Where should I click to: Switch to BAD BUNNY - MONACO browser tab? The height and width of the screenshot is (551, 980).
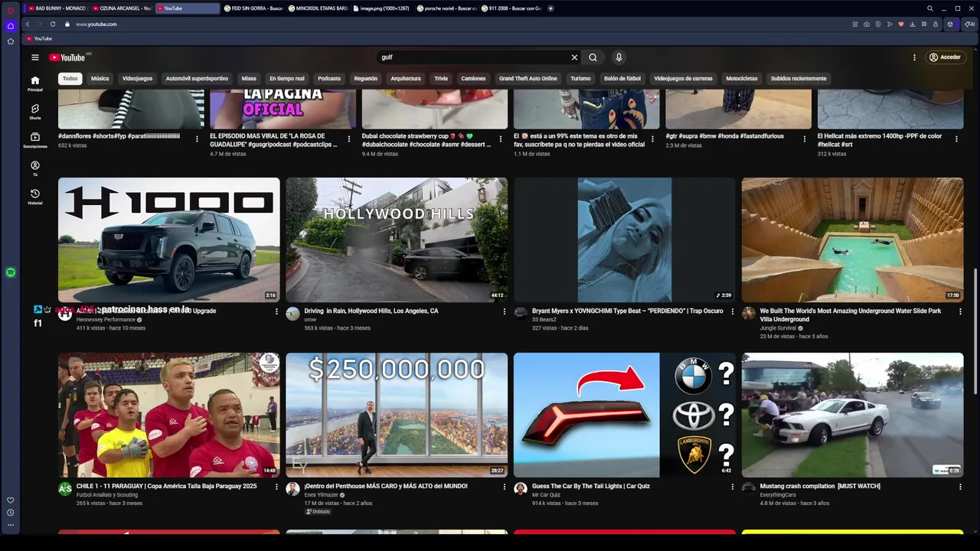point(56,8)
